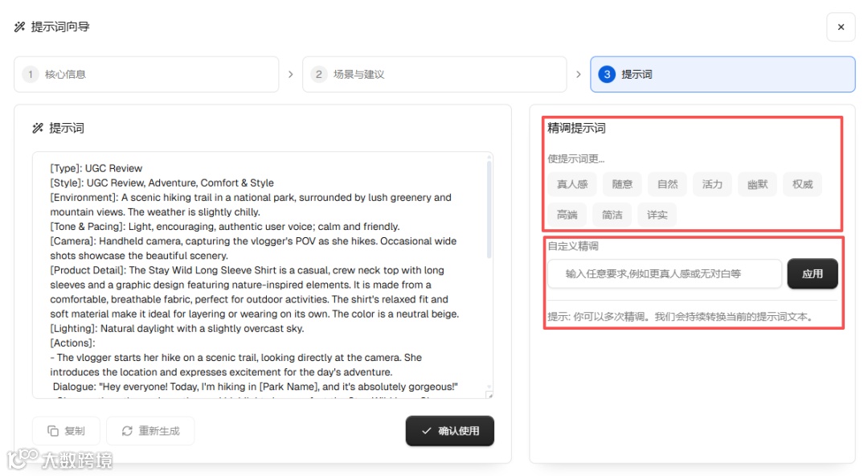The image size is (868, 476).
Task: Click the prompt text area scrollbar
Action: click(489, 211)
